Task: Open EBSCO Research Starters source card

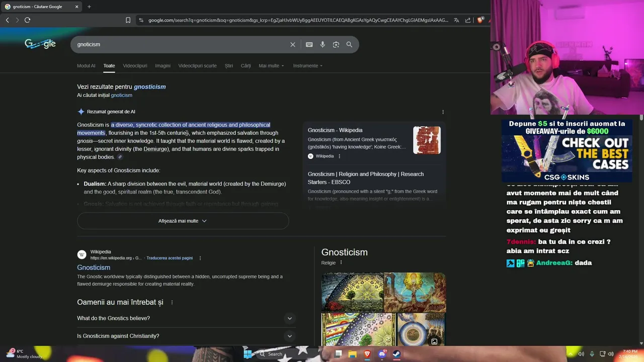Action: (x=374, y=186)
